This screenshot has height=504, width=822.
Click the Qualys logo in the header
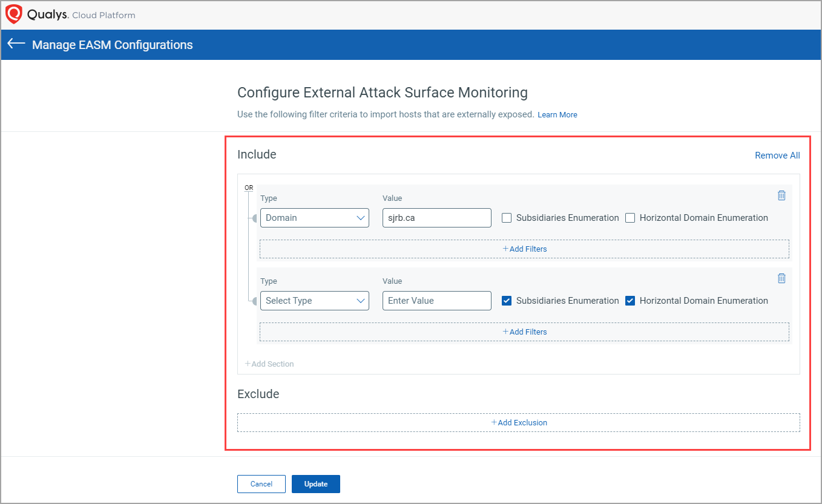pyautogui.click(x=13, y=13)
